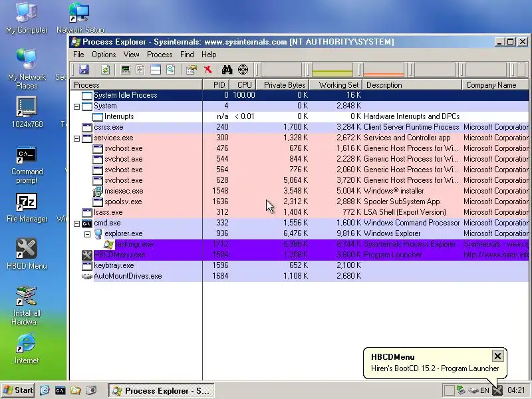Screen dimensions: 532x399
Task: Click the binoculars Find Handle icon
Action: (227, 70)
